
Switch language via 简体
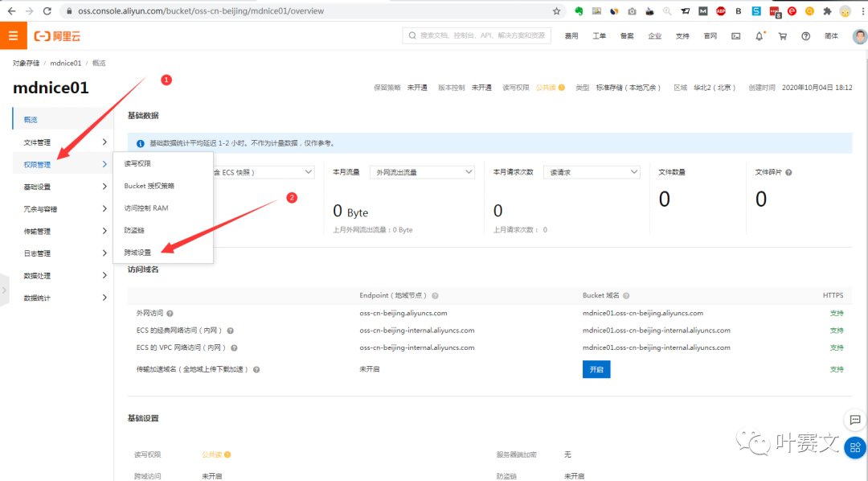(831, 36)
